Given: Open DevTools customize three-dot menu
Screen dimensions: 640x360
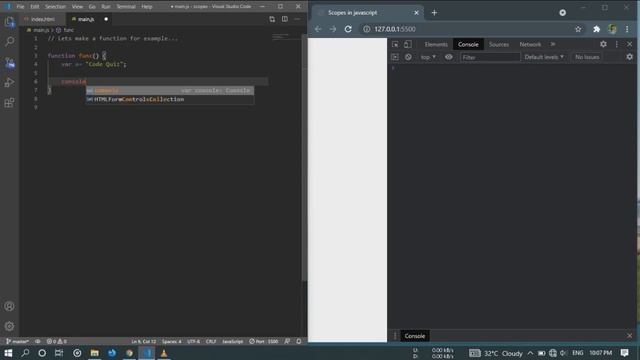Looking at the screenshot, I should point(617,44).
